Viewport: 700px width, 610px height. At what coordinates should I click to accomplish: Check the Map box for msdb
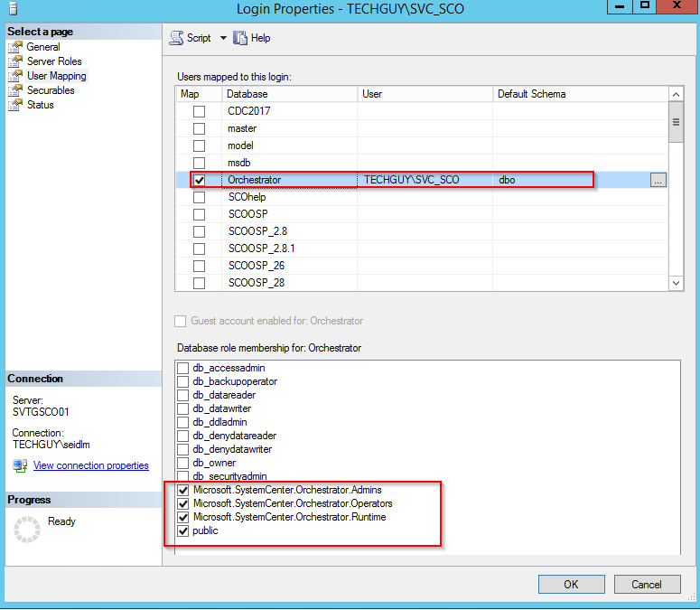pos(199,163)
